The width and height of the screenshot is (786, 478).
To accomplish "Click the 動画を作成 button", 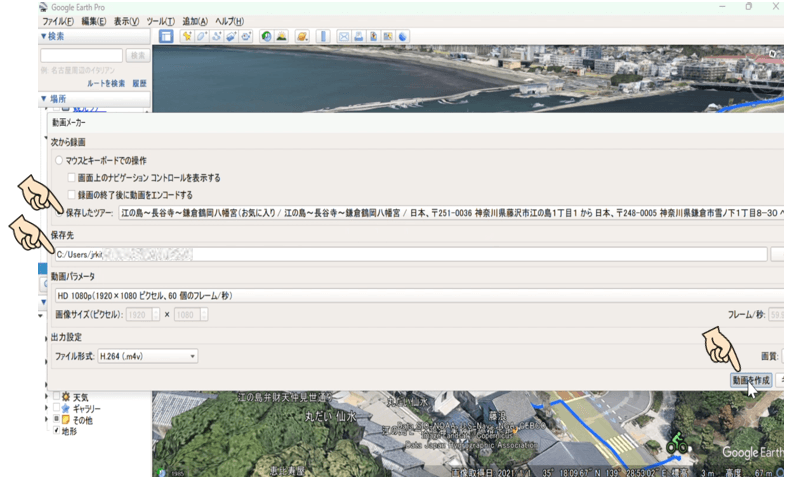I will point(750,381).
